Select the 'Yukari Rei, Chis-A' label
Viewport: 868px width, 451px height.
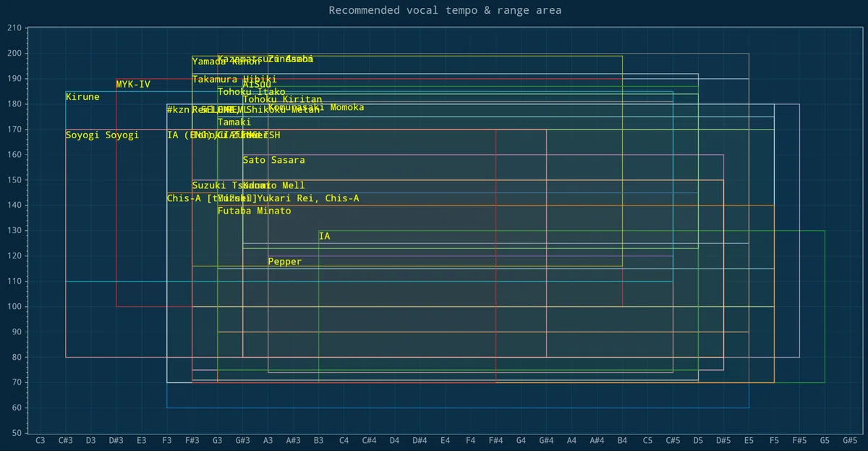pyautogui.click(x=308, y=198)
